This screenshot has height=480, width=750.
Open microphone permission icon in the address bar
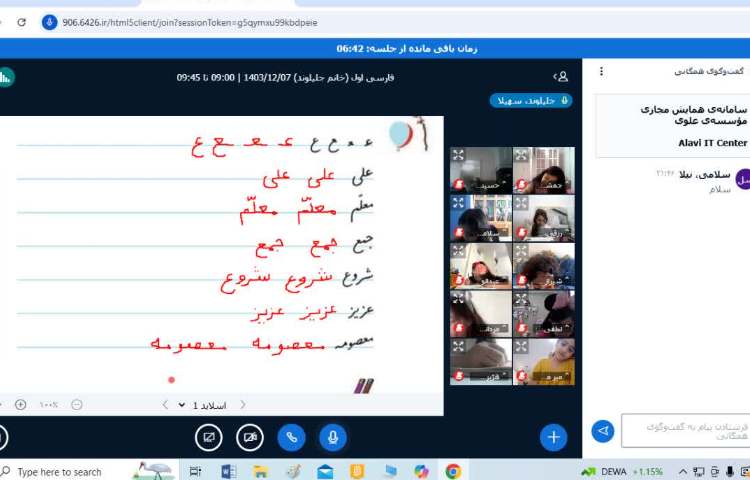click(x=49, y=22)
